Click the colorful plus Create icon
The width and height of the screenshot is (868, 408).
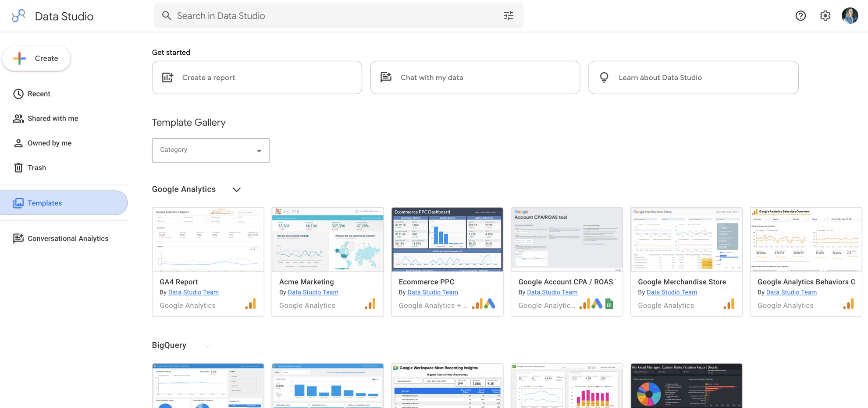pos(19,58)
